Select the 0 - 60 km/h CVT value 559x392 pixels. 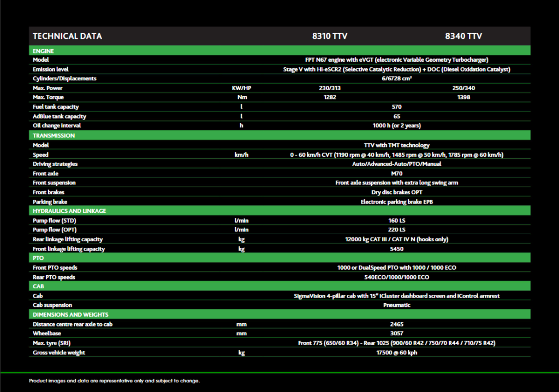(x=397, y=155)
